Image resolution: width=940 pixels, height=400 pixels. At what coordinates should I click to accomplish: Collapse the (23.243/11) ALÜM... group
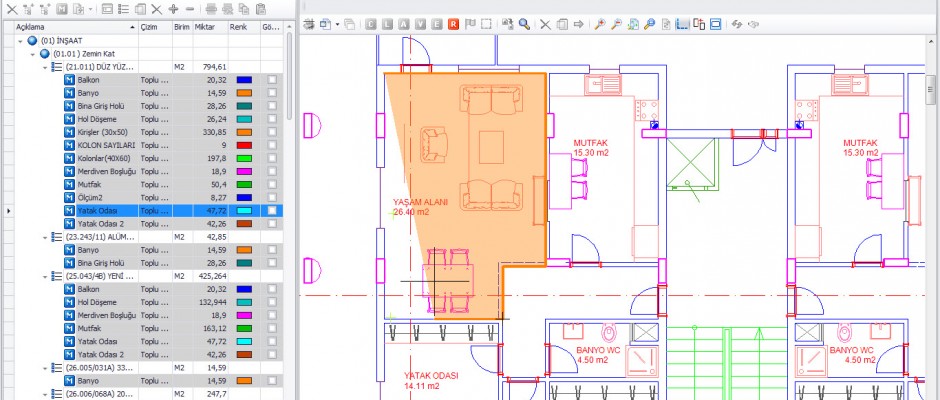[45, 237]
